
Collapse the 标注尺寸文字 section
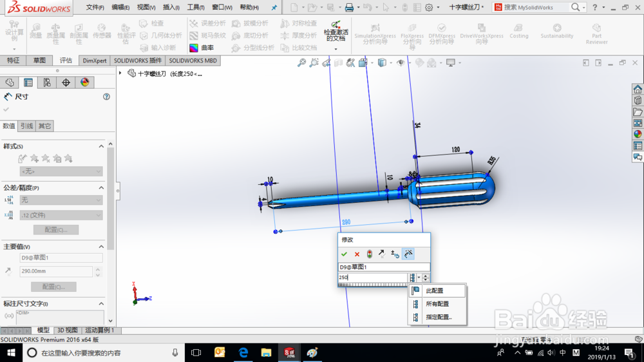[x=101, y=303]
